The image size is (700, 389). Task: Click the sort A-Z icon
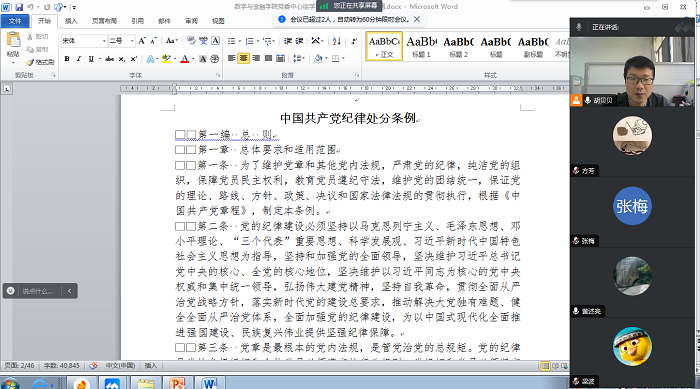point(337,41)
